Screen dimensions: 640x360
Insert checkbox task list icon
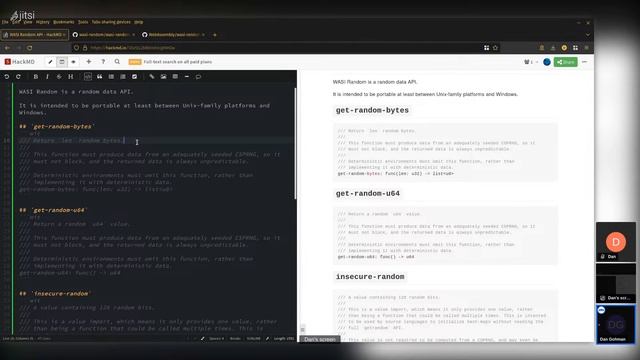[134, 76]
